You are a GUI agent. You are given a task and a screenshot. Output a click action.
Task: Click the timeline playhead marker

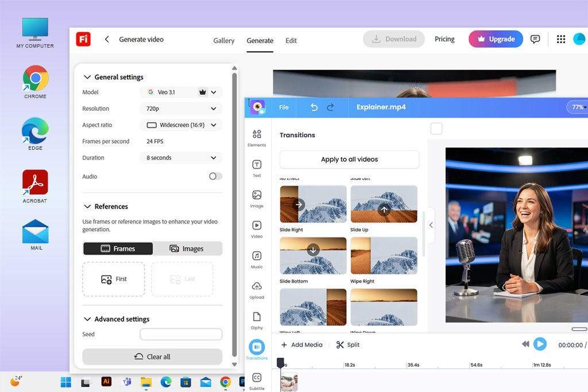pos(280,362)
